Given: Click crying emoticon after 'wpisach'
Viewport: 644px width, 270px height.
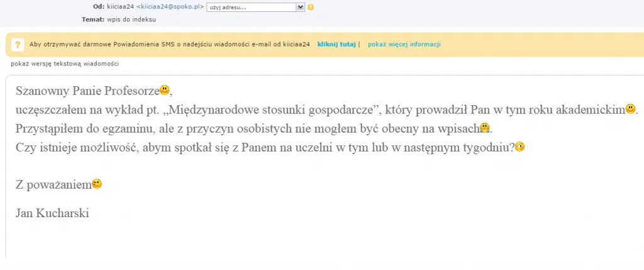Looking at the screenshot, I should click(x=486, y=128).
